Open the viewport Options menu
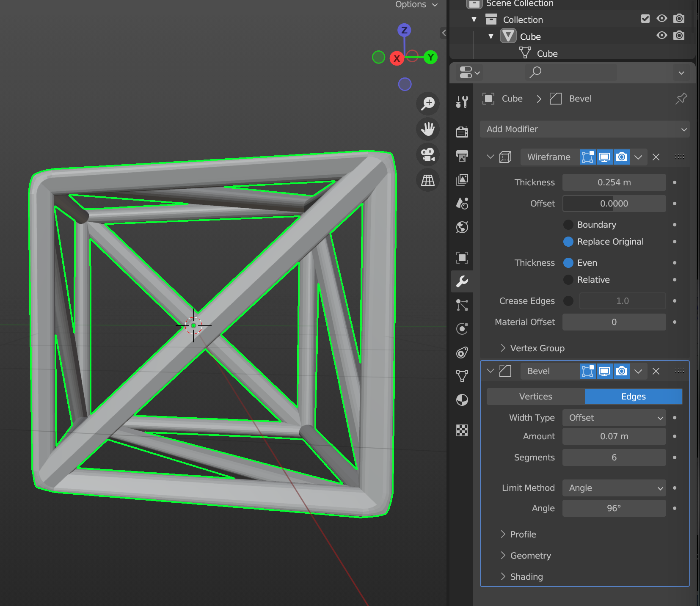 (416, 5)
